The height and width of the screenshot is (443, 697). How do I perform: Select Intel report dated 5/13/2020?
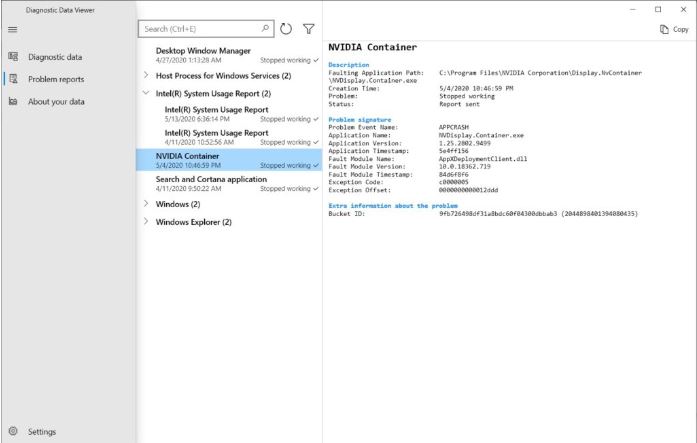click(x=229, y=114)
